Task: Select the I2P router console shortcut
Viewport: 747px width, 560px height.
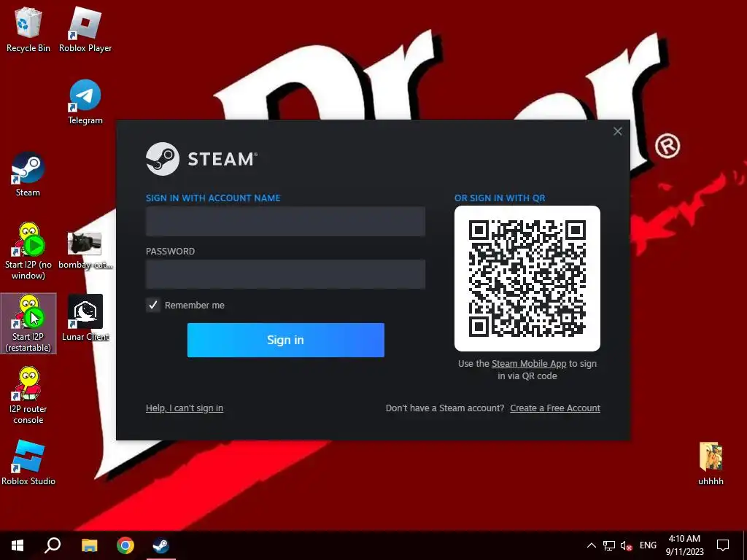Action: 28,396
